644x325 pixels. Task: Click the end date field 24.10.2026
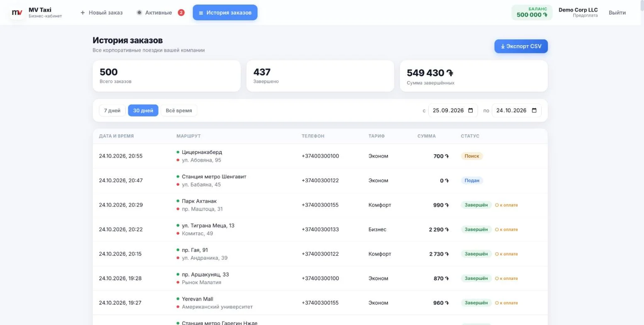click(516, 111)
